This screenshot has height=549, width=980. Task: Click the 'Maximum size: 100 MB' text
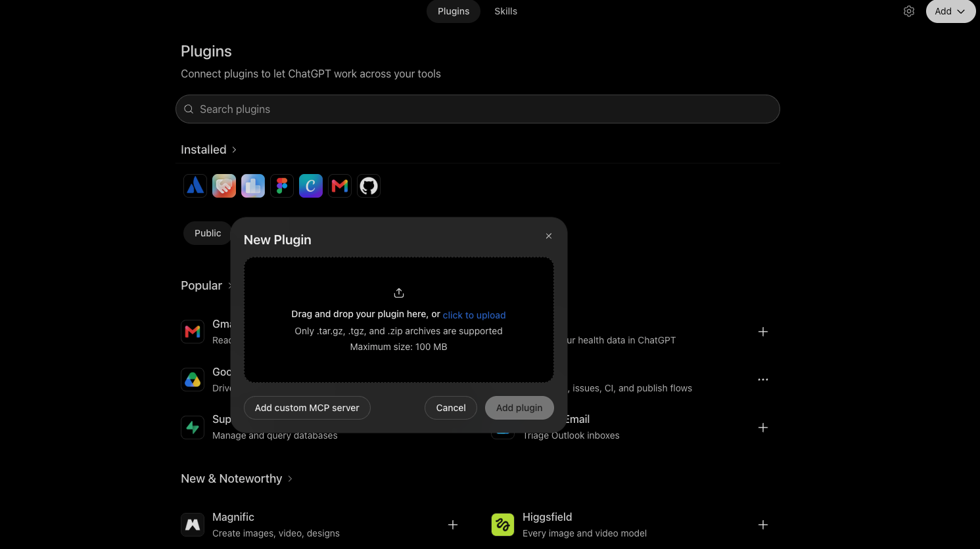tap(398, 347)
